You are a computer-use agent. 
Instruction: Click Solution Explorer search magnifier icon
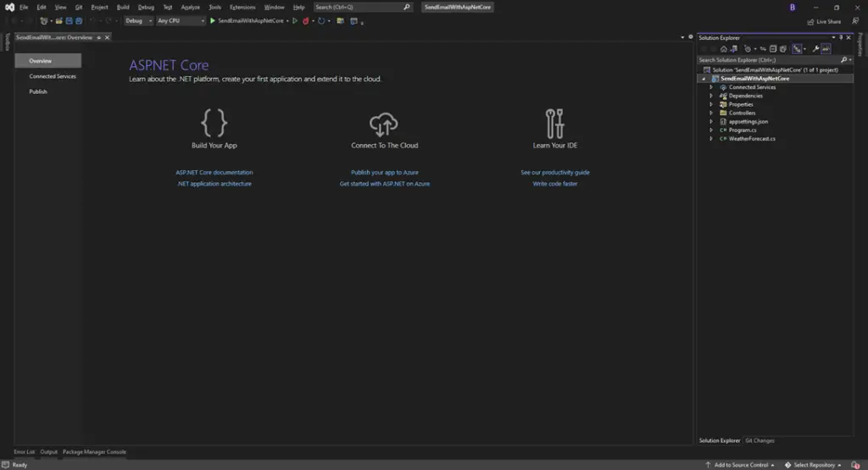(843, 60)
